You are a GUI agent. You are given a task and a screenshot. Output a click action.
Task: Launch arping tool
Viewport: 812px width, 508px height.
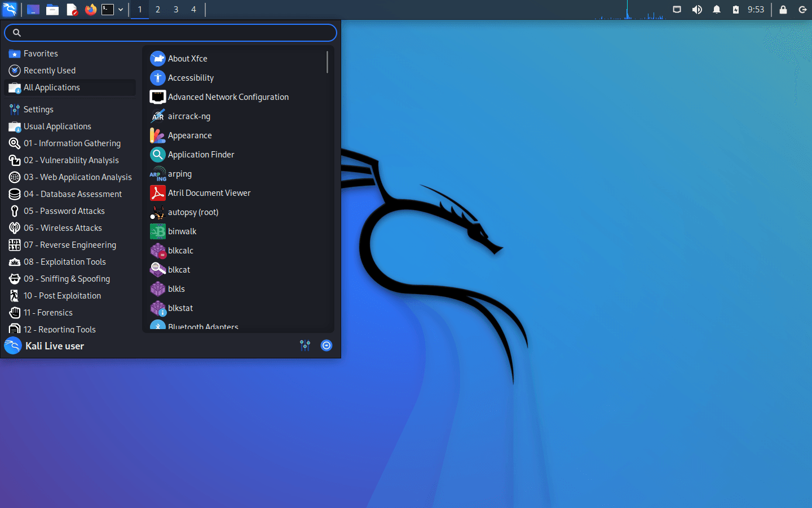coord(236,174)
